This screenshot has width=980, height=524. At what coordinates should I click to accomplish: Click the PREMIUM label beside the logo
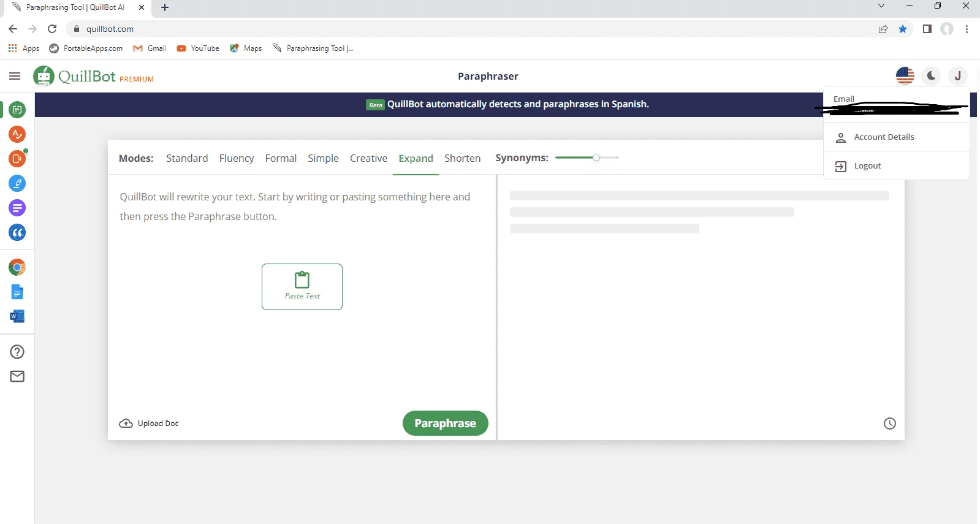click(x=137, y=79)
